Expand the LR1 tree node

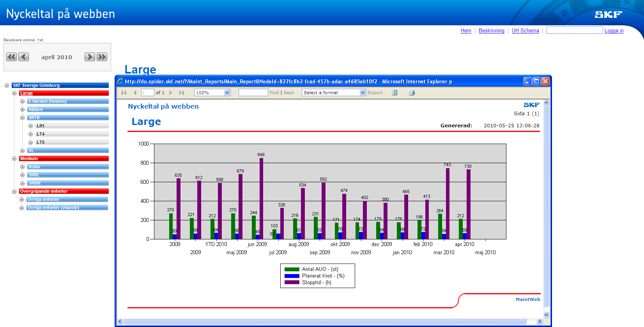[x=30, y=126]
